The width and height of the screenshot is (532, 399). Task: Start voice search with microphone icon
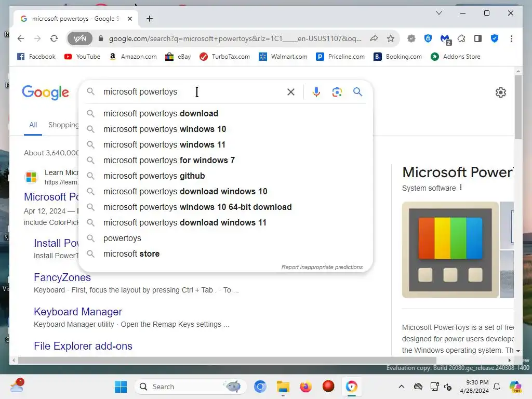click(x=316, y=92)
